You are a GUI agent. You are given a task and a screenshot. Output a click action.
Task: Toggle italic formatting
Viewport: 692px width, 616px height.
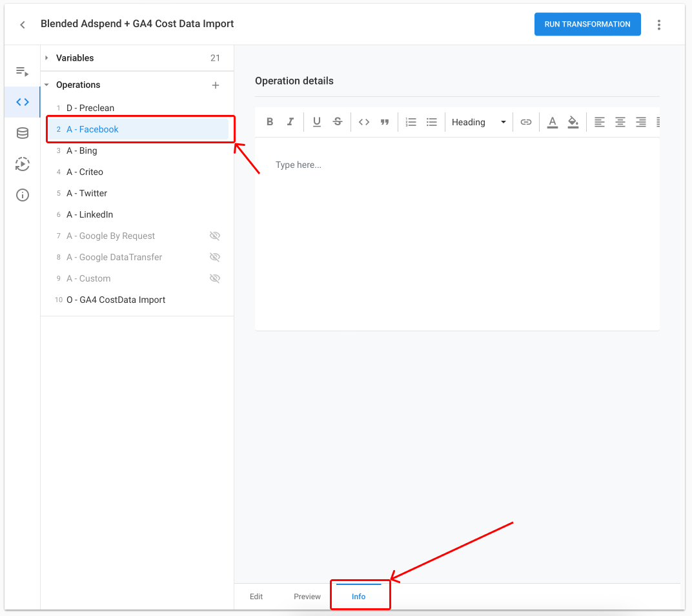click(290, 122)
